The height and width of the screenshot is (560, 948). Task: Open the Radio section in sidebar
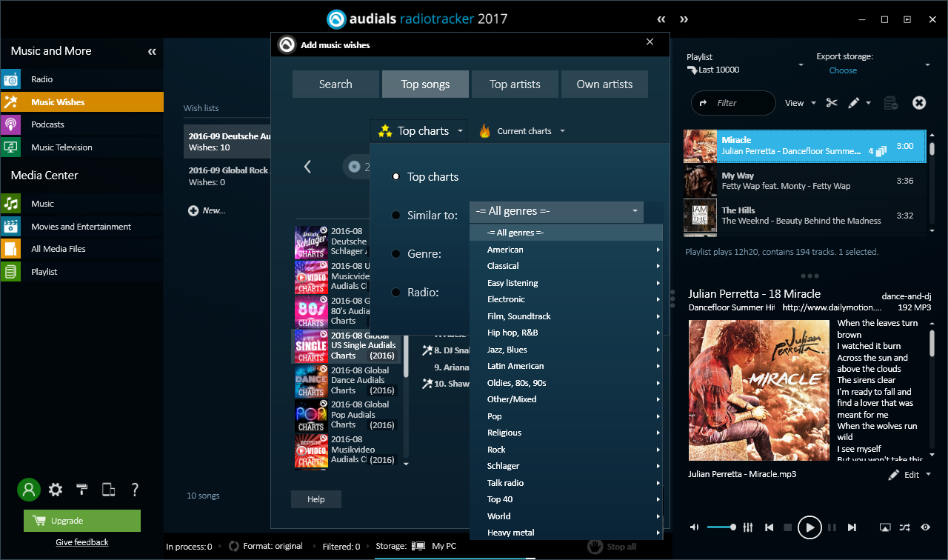pos(81,79)
